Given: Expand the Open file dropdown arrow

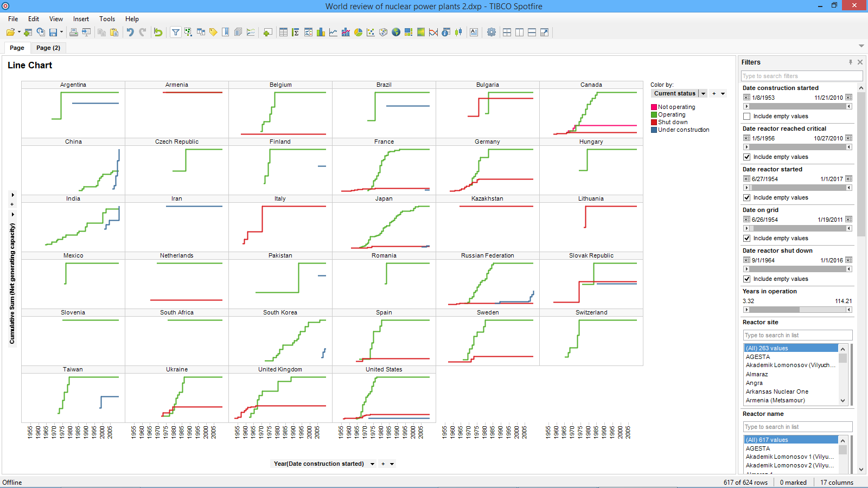Looking at the screenshot, I should 19,33.
